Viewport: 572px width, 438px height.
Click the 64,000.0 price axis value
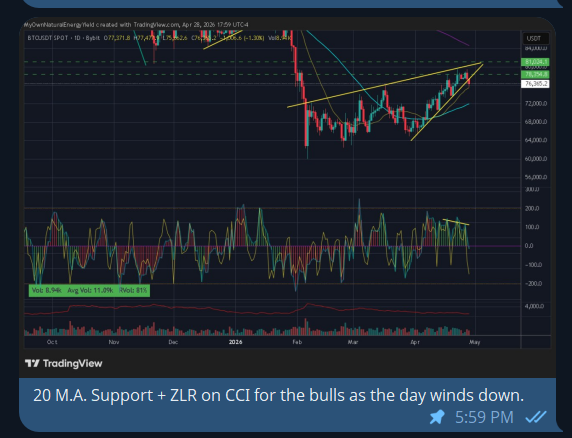pyautogui.click(x=536, y=140)
